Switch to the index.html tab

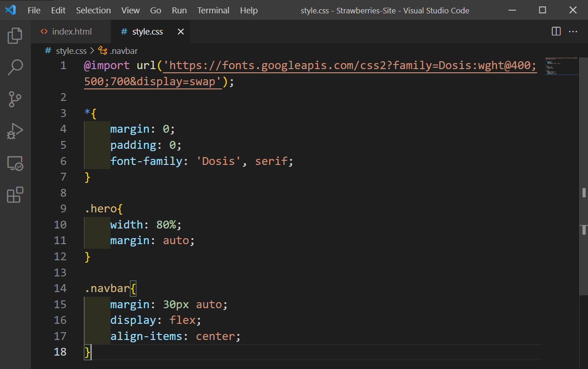71,32
